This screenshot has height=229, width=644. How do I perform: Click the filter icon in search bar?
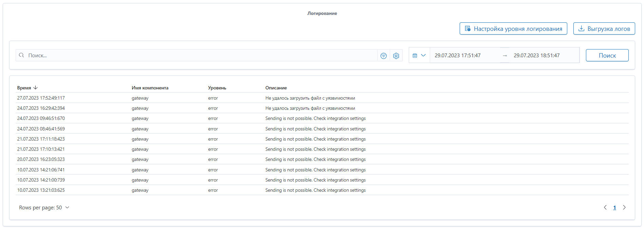(384, 56)
